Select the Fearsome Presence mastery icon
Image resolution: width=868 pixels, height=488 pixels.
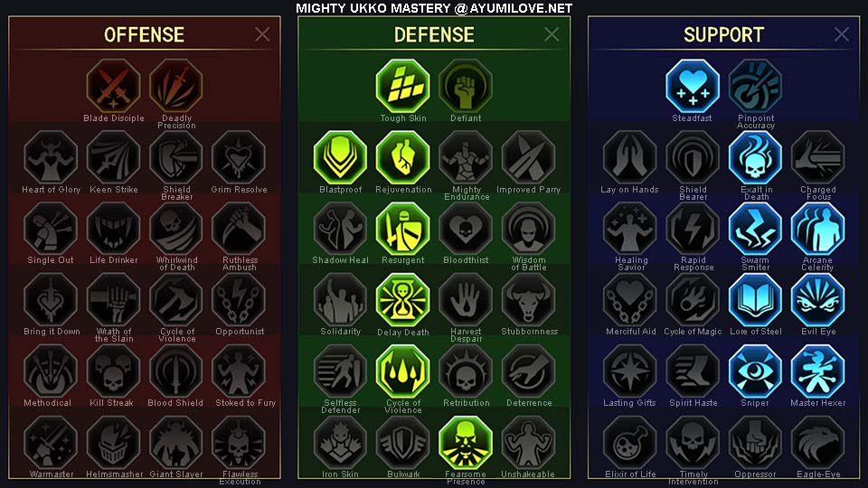(x=466, y=443)
